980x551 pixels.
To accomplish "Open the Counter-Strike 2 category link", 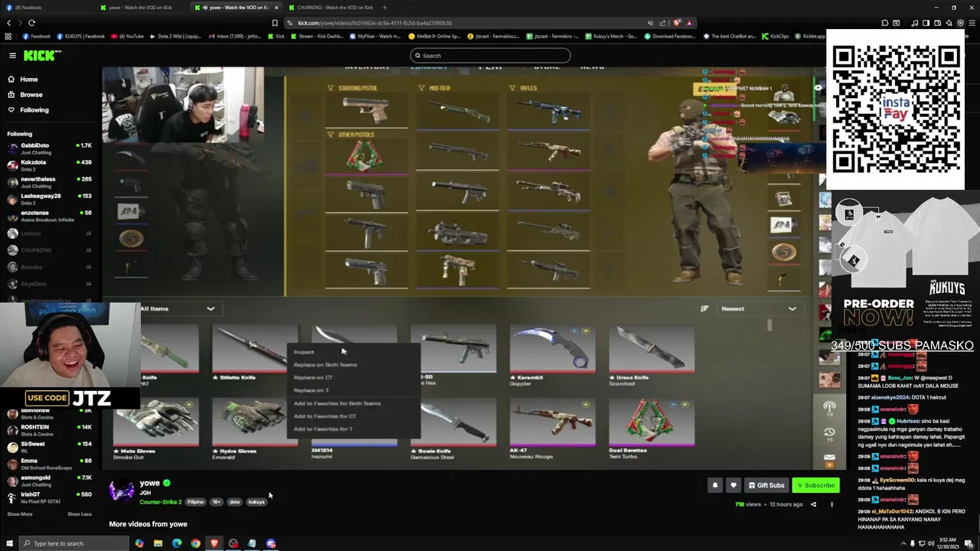I will tap(160, 502).
